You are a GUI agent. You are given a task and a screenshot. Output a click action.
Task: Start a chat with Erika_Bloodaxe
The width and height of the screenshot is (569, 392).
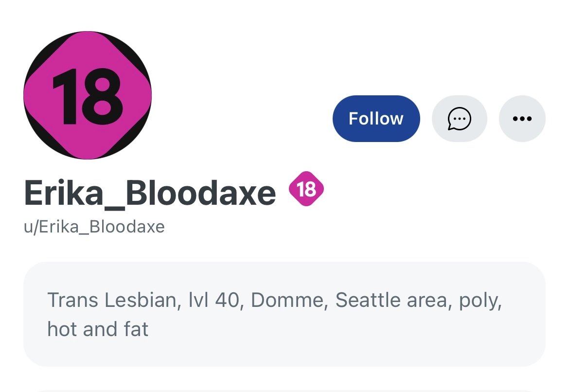coord(459,119)
